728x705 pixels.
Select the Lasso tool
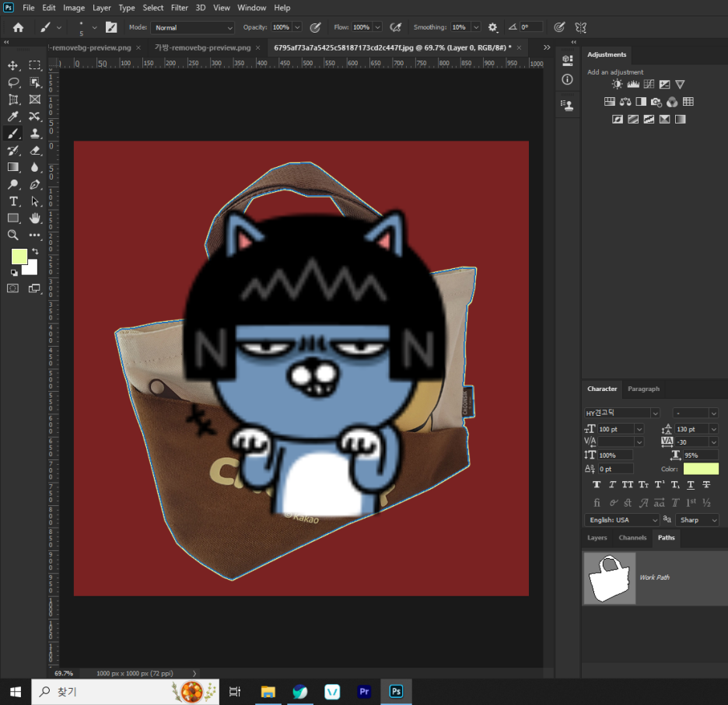pos(13,82)
